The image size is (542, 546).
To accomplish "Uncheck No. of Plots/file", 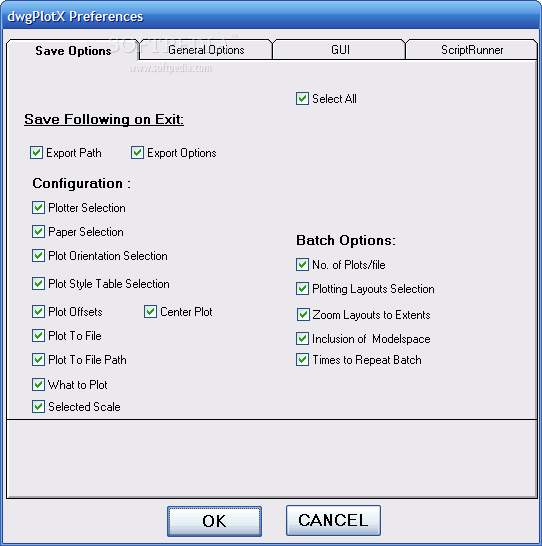I will click(x=302, y=265).
